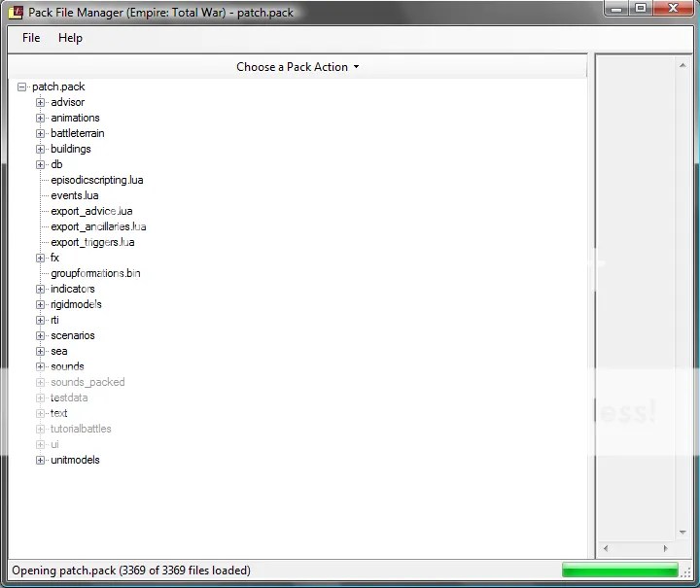Screen dimensions: 700x588
Task: Open the File menu
Action: 31,38
